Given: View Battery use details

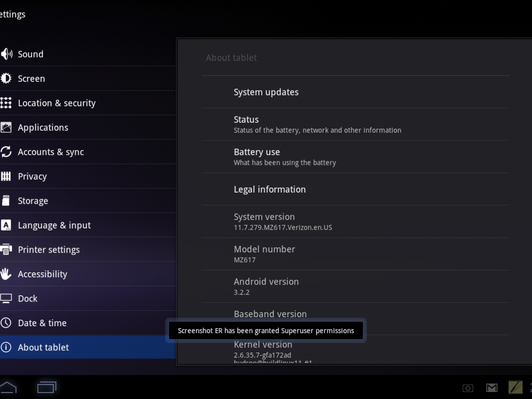Looking at the screenshot, I should point(285,157).
